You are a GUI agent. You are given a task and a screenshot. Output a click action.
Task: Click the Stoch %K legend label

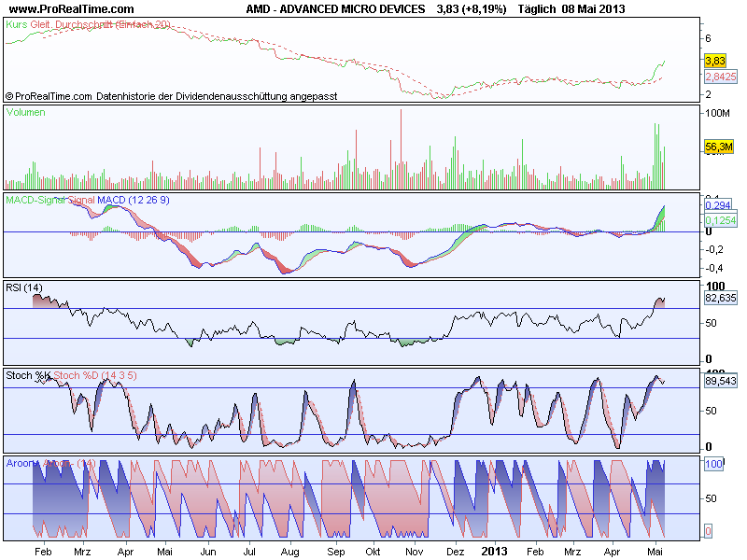28,375
